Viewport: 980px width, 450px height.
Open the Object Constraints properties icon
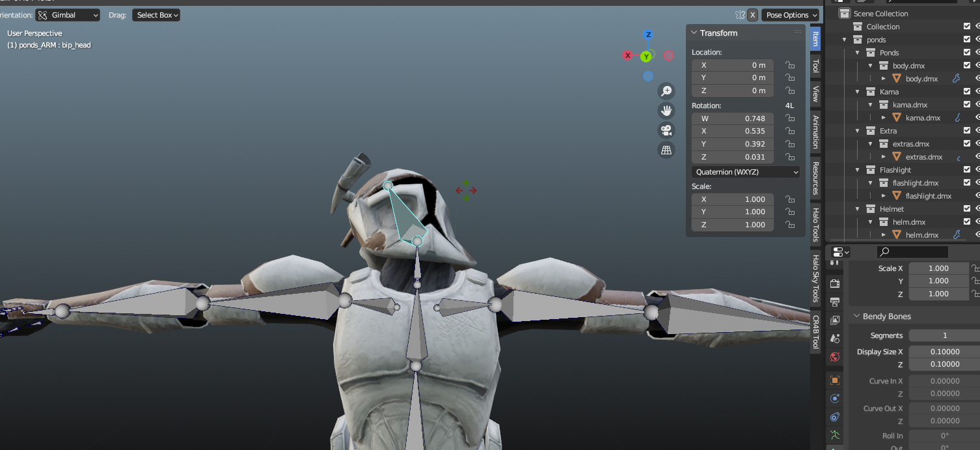pos(835,417)
